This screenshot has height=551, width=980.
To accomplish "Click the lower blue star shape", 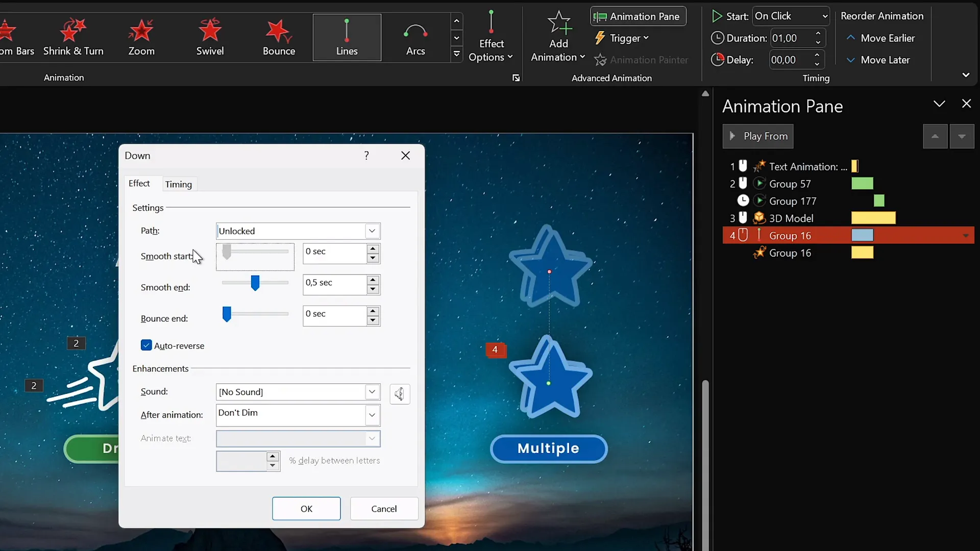I will (x=550, y=378).
